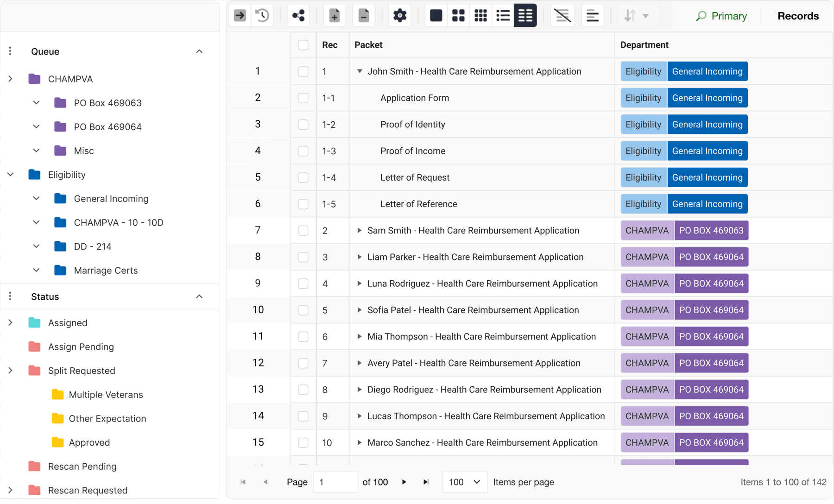Select the Assign Pending status
834x504 pixels.
point(81,347)
